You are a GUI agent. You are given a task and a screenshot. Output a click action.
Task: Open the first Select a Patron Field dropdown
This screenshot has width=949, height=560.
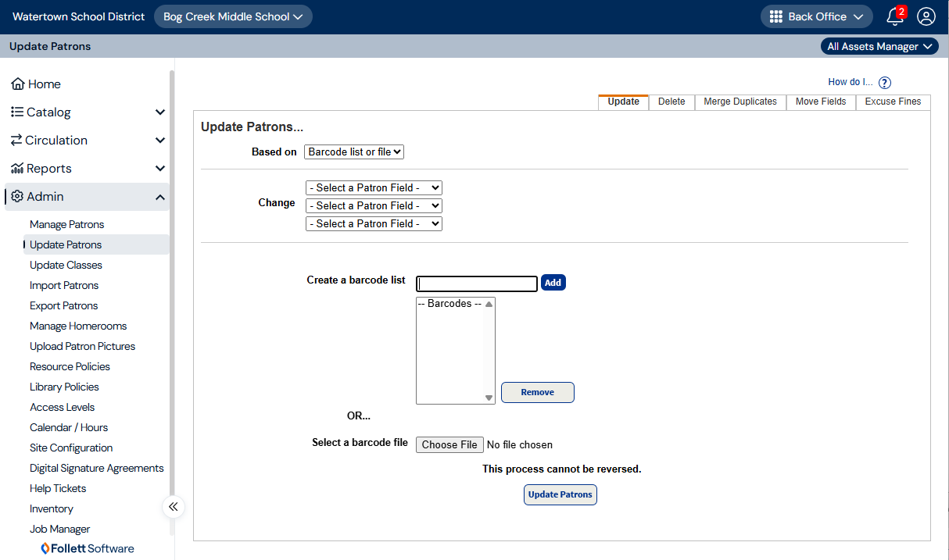coord(374,187)
